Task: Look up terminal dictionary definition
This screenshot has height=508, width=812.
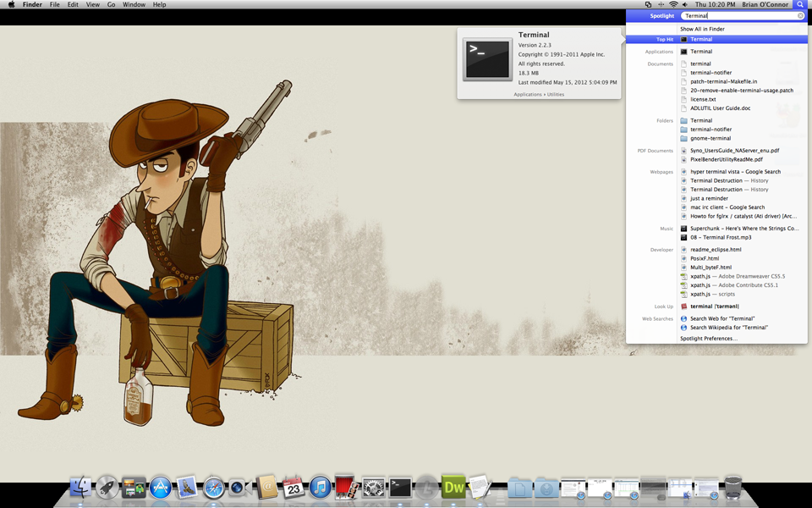Action: 716,306
